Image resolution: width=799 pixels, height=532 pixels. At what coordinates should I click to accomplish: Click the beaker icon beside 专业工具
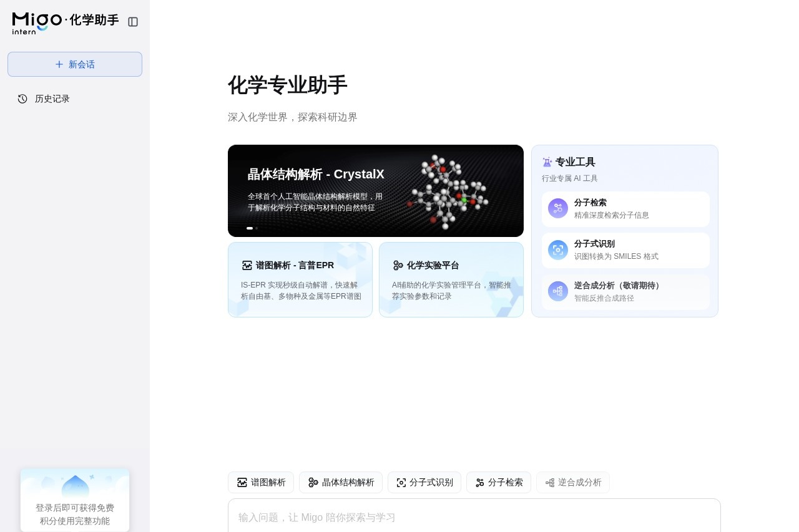(x=547, y=162)
